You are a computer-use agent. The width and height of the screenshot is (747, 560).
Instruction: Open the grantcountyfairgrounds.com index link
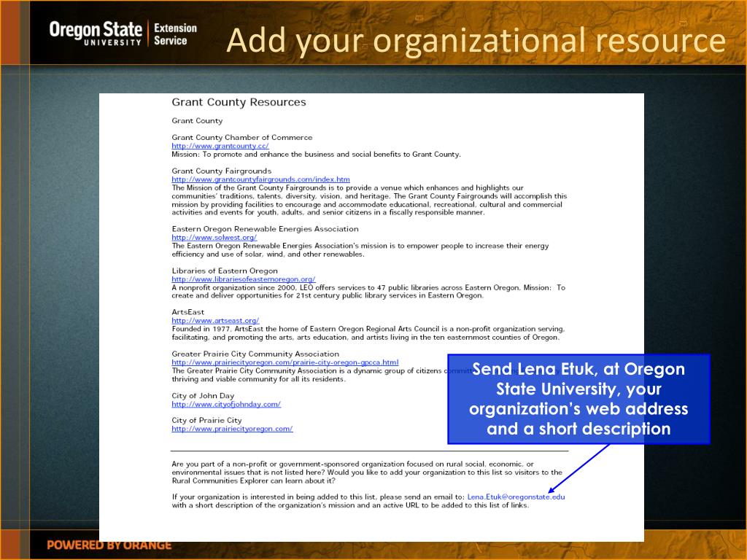[260, 179]
